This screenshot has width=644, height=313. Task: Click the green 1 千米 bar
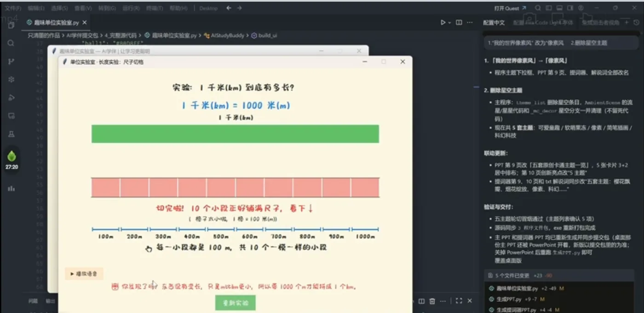coord(235,133)
